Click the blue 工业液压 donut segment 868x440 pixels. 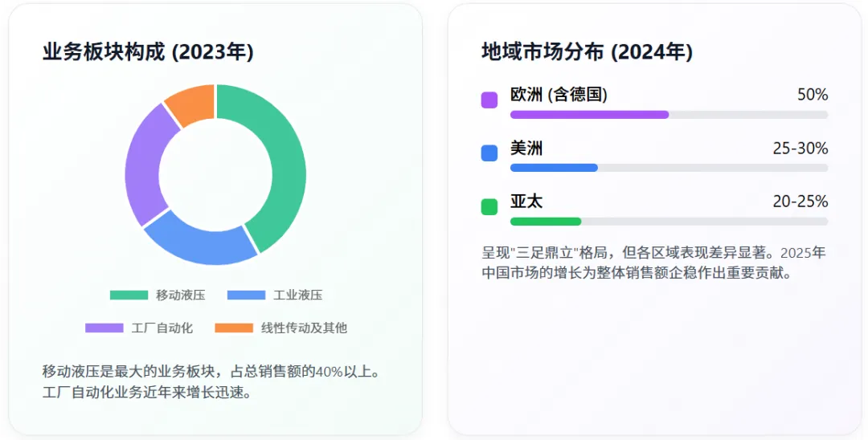click(197, 243)
